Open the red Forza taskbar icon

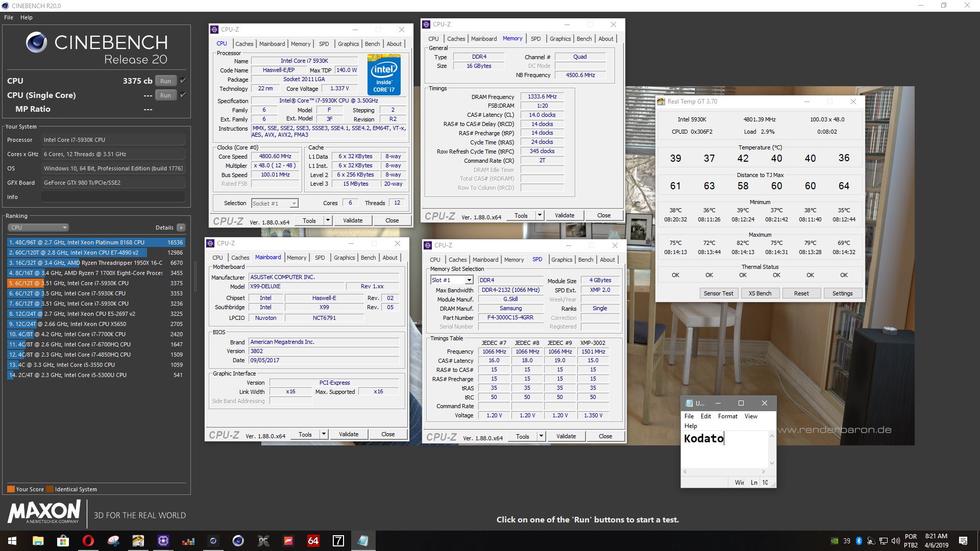point(288,541)
